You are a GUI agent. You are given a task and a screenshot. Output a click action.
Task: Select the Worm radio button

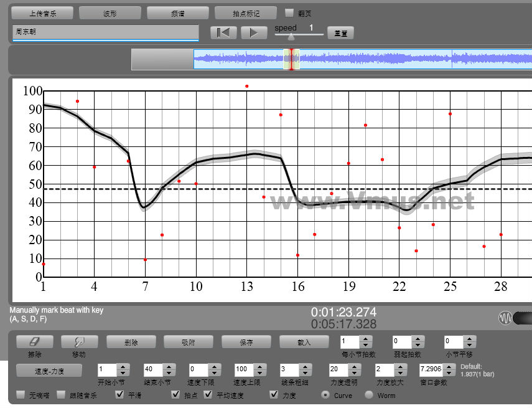[369, 395]
